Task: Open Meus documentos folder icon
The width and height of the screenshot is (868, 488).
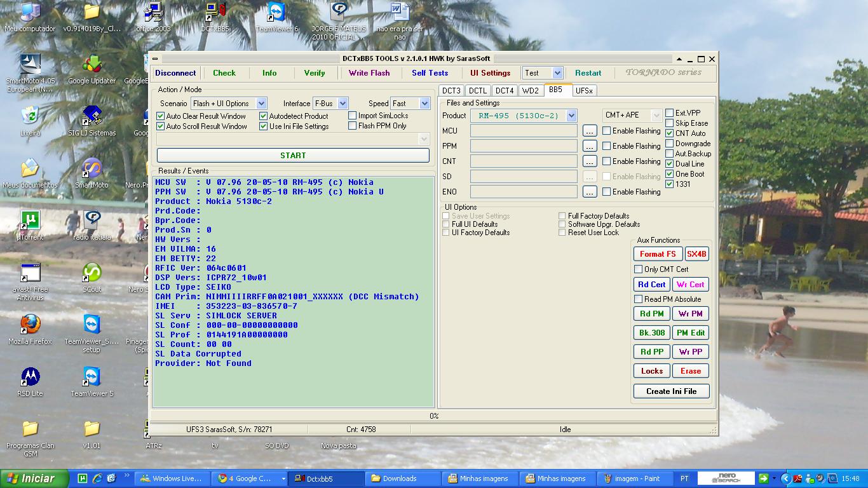Action: (x=30, y=173)
